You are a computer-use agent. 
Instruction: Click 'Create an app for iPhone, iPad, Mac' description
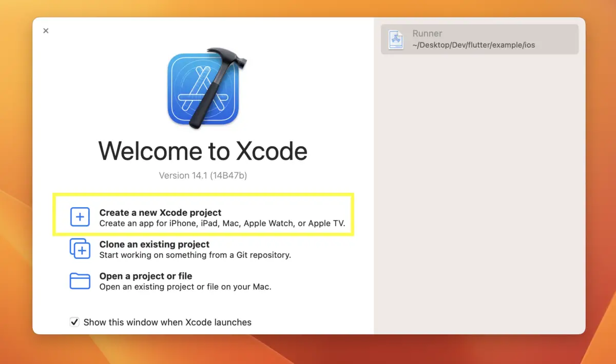(x=222, y=224)
